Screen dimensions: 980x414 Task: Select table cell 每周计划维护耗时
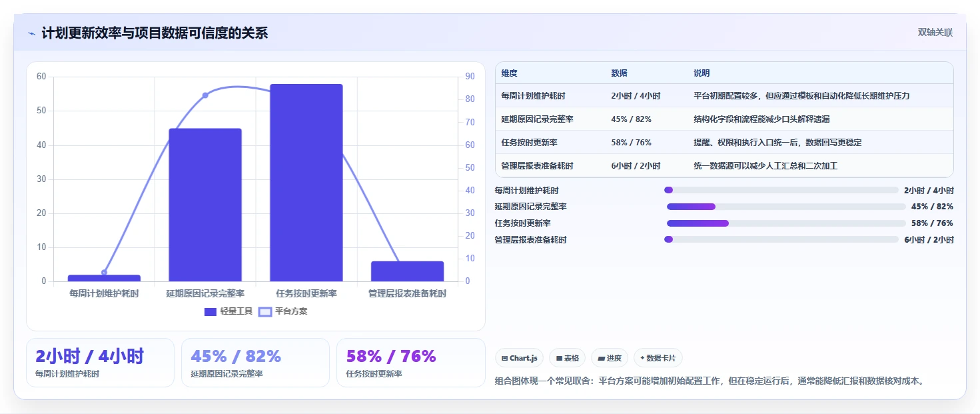(533, 96)
